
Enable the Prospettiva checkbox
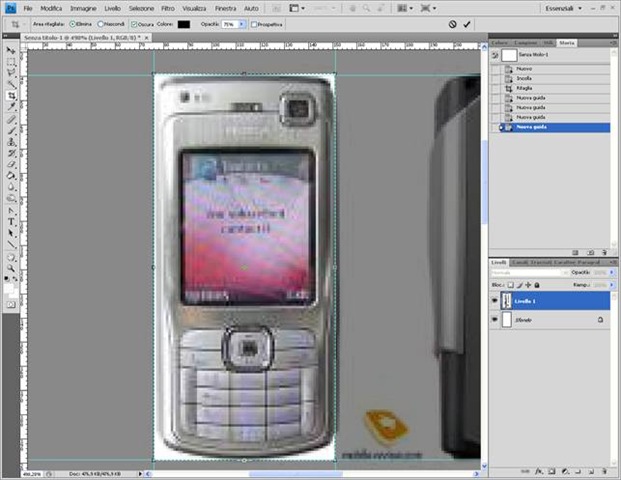coord(254,23)
